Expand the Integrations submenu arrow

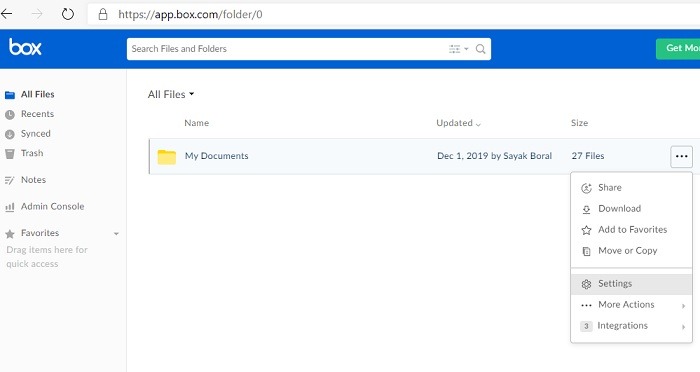683,326
